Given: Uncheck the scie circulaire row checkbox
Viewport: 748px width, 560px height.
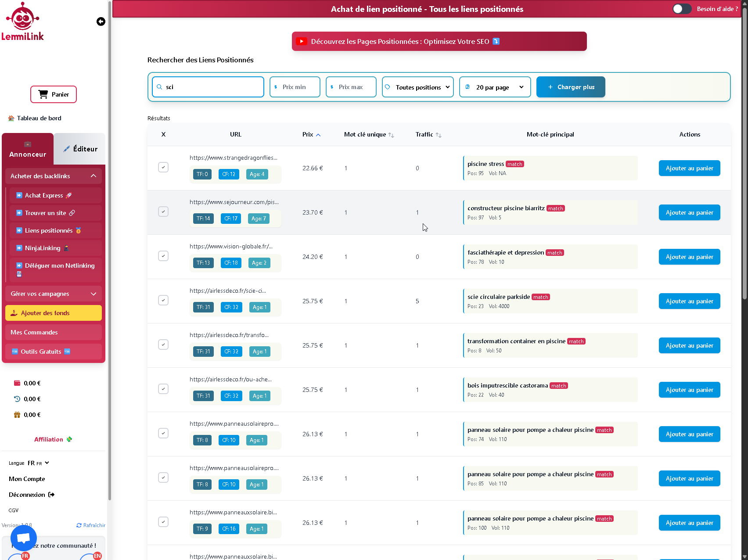Looking at the screenshot, I should (x=163, y=300).
